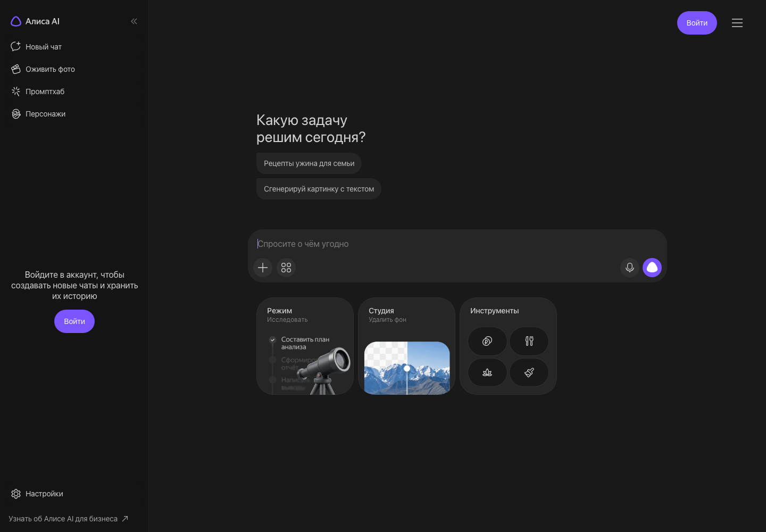Focus the Спросите о чём угодно input
Image resolution: width=766 pixels, height=532 pixels.
point(457,244)
